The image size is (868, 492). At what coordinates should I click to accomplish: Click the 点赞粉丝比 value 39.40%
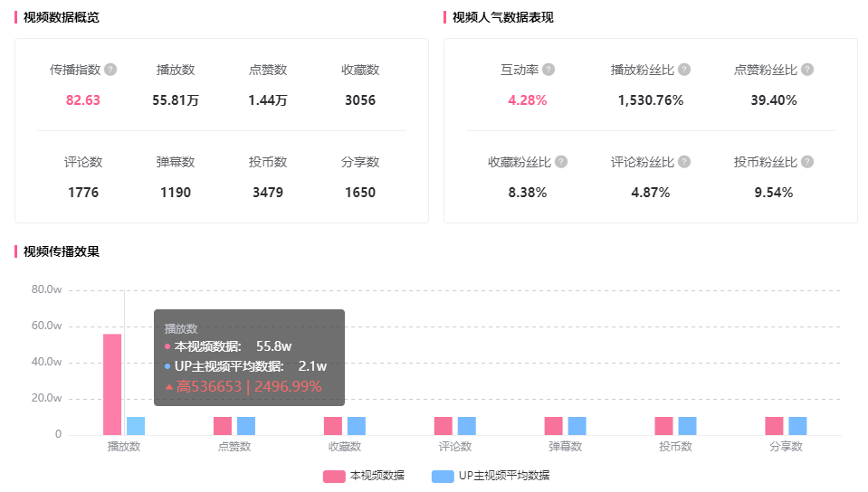tap(774, 100)
